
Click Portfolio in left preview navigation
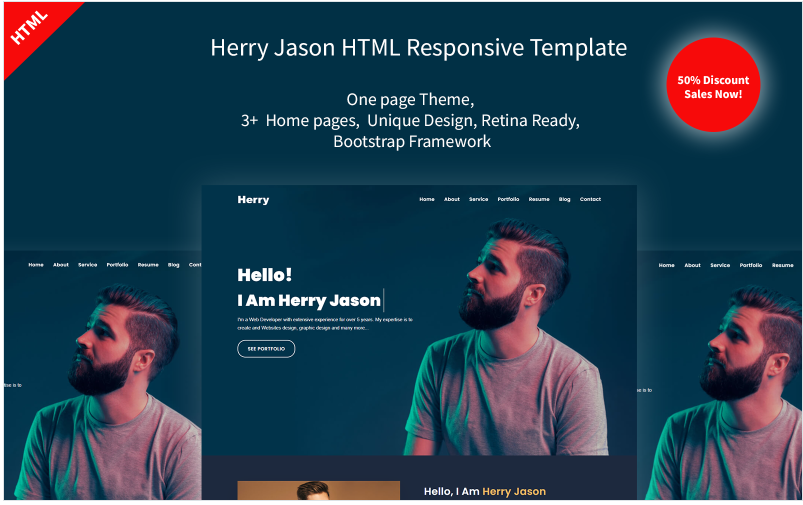(x=117, y=265)
